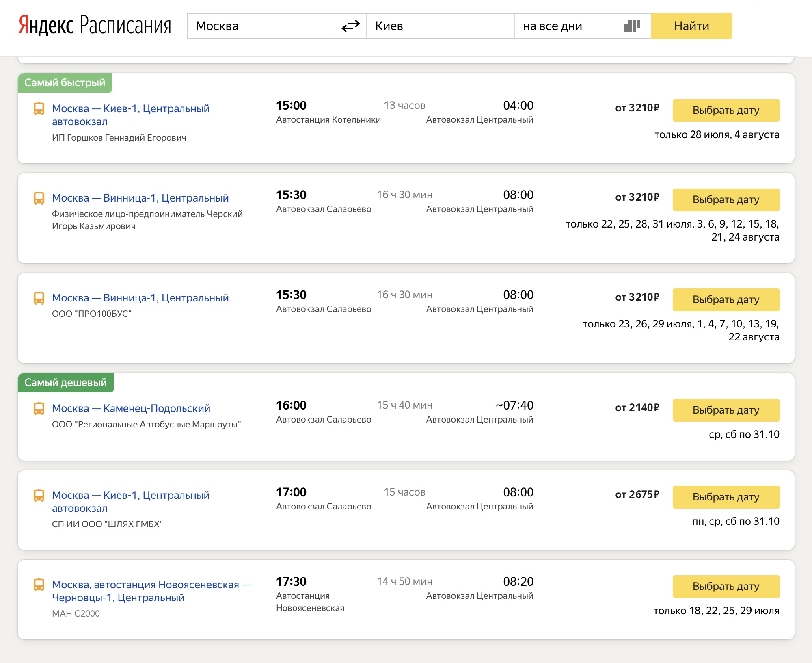Click bus icon of Черский Винница-1 route

click(39, 199)
